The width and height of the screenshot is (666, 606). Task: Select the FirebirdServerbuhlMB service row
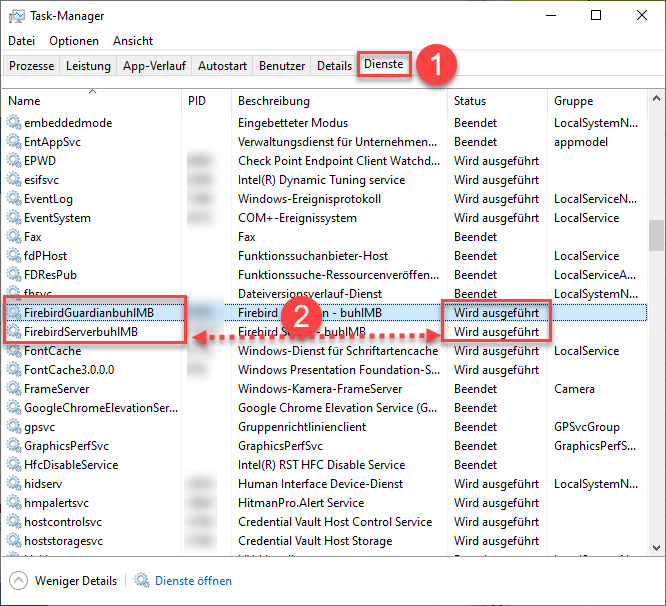click(81, 332)
